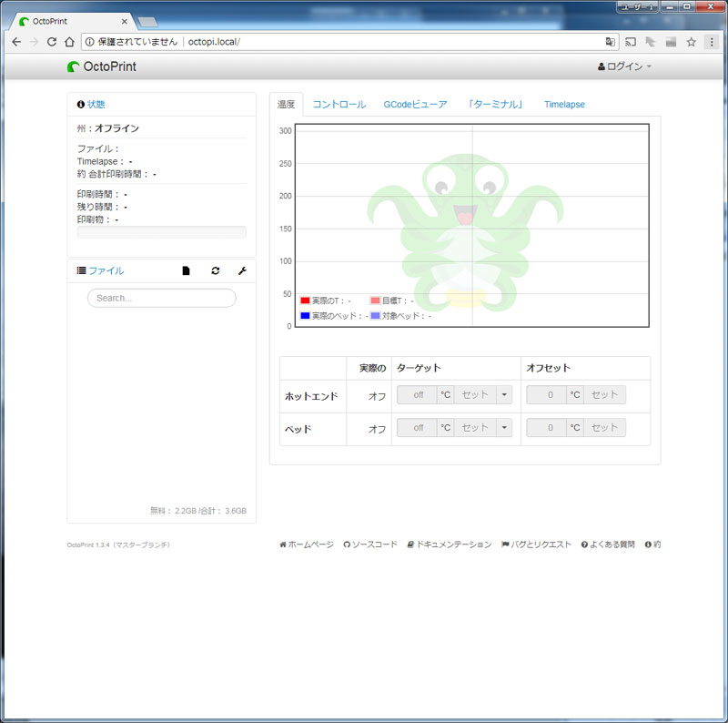Click hotend target セット button
Viewport: 728px width, 723px height.
click(x=474, y=395)
